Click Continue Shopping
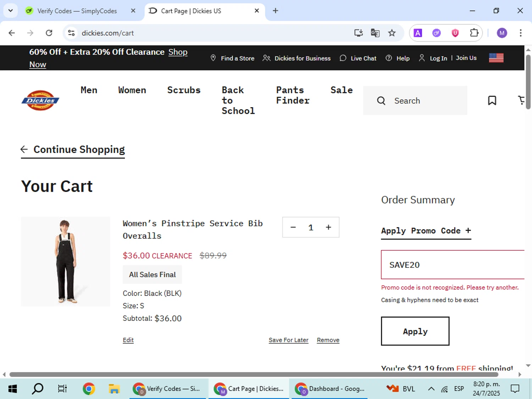This screenshot has width=532, height=399. coord(73,150)
